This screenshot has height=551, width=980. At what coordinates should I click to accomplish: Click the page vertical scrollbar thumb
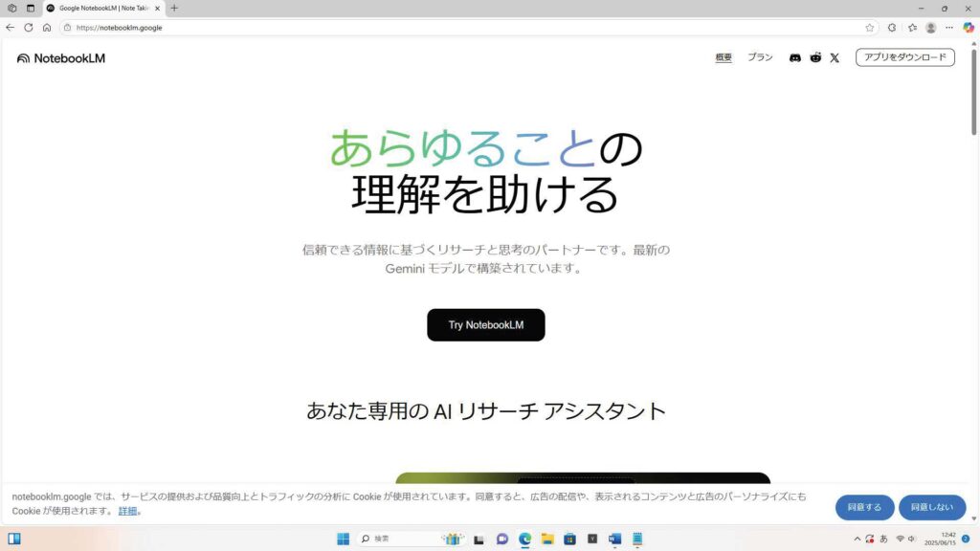click(973, 92)
